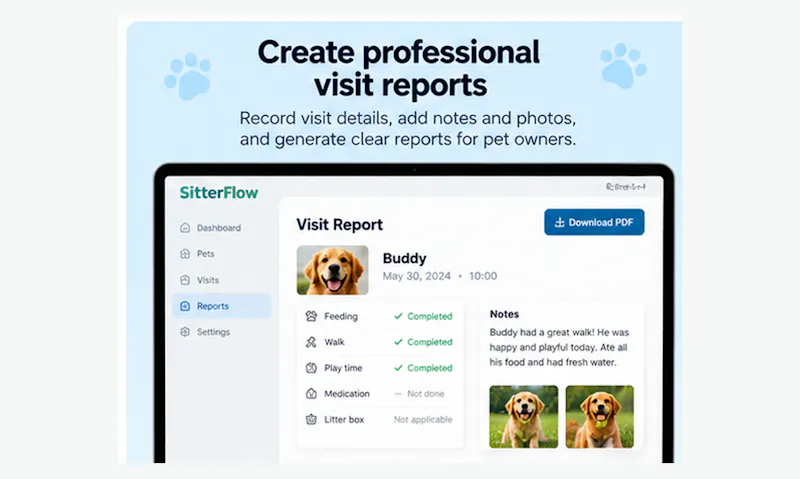Click the Medication icon

point(311,394)
